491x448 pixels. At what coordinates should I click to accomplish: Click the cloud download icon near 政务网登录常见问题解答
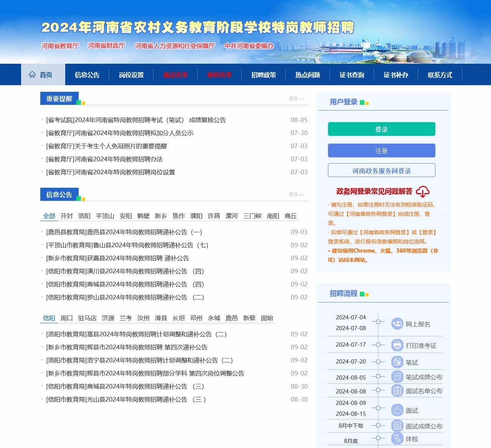click(423, 192)
